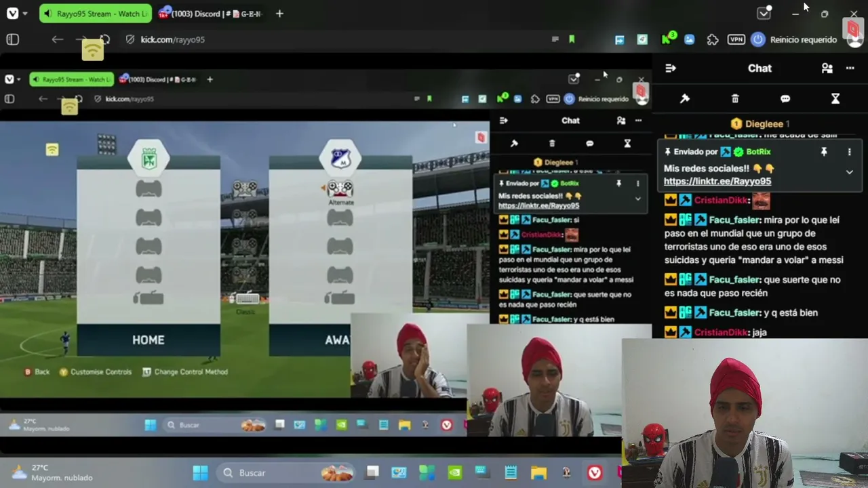Click the speech bubble icon in the large chat toolbar
Image resolution: width=868 pixels, height=488 pixels.
(x=785, y=98)
